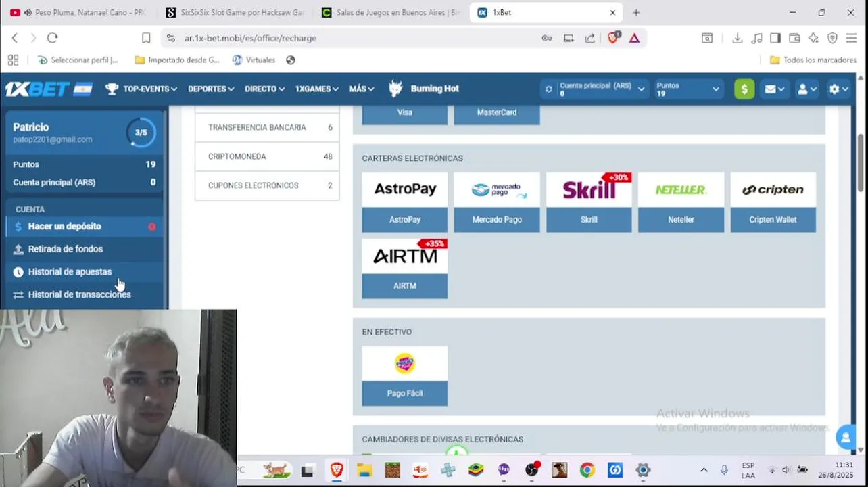Open the gear settings menu in header
Screen dimensions: 868x487
click(x=838, y=89)
